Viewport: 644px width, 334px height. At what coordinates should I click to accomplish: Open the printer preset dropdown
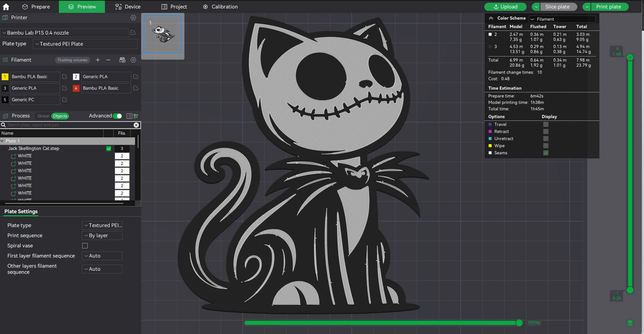point(65,33)
